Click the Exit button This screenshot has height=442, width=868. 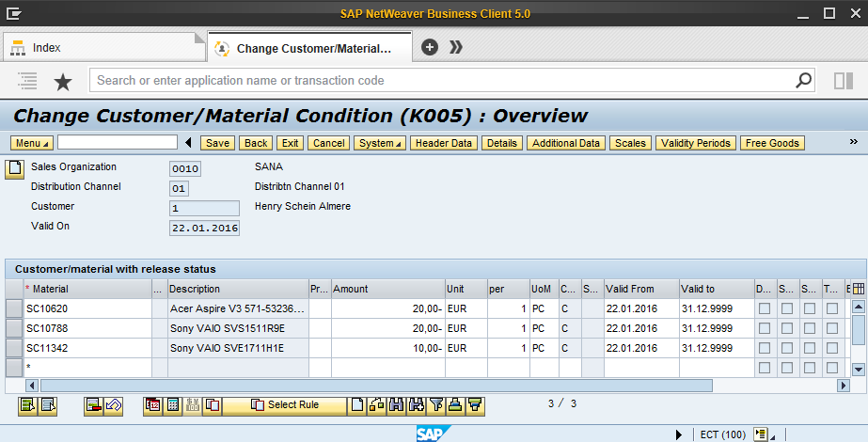pos(290,143)
